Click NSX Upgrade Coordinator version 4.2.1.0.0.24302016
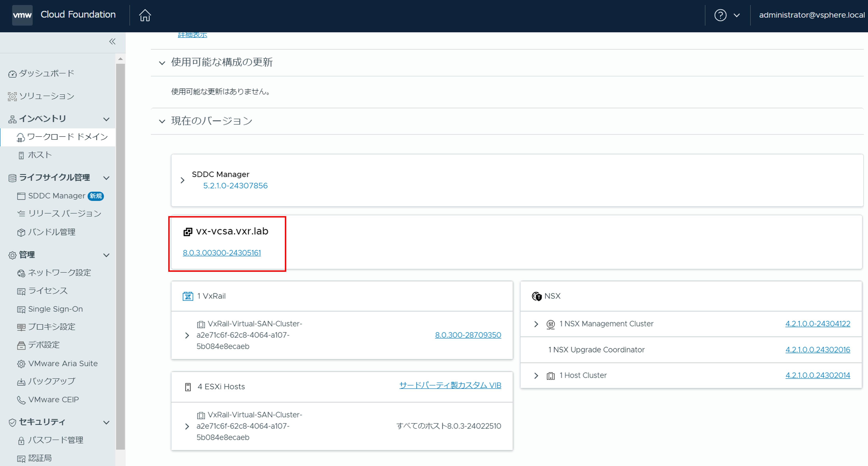Viewport: 868px width, 466px height. click(x=818, y=350)
